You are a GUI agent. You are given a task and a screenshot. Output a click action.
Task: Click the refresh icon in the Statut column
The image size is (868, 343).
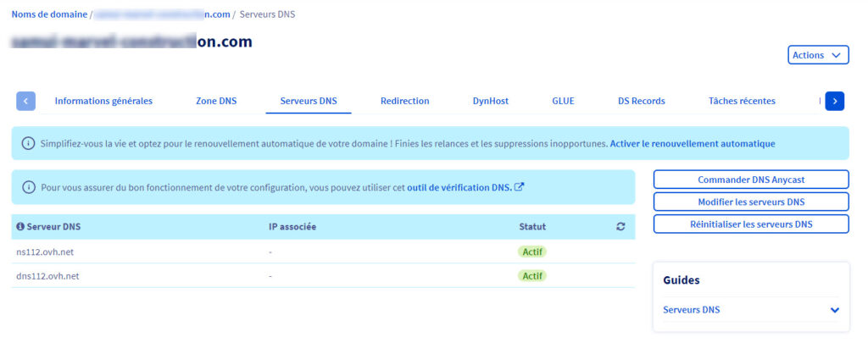click(620, 227)
